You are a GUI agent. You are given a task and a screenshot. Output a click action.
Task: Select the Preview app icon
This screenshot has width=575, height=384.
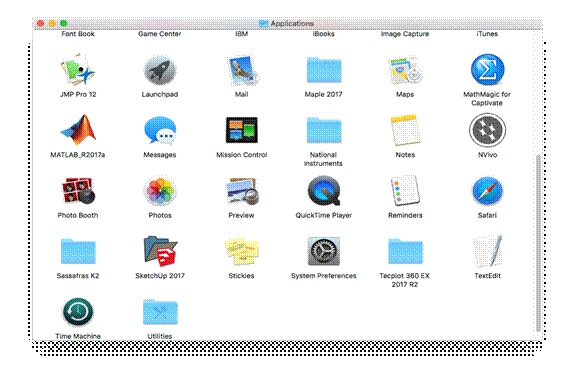pos(242,191)
